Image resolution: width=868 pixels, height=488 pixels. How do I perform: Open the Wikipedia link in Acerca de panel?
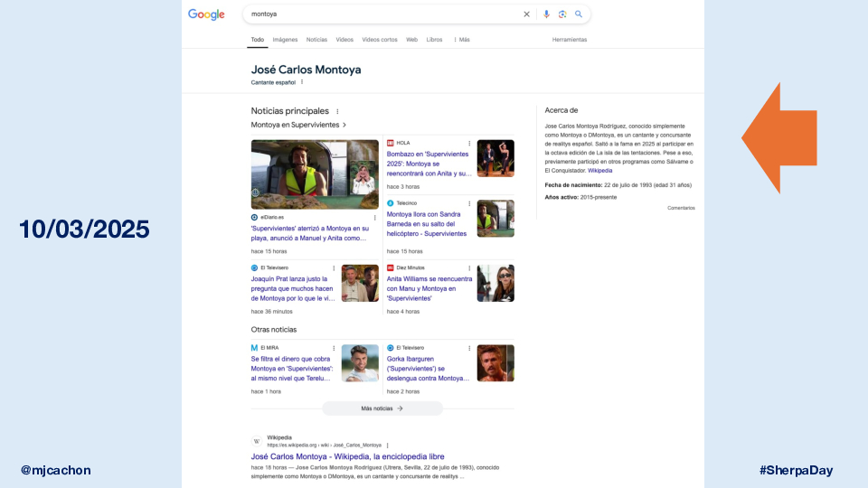tap(600, 171)
